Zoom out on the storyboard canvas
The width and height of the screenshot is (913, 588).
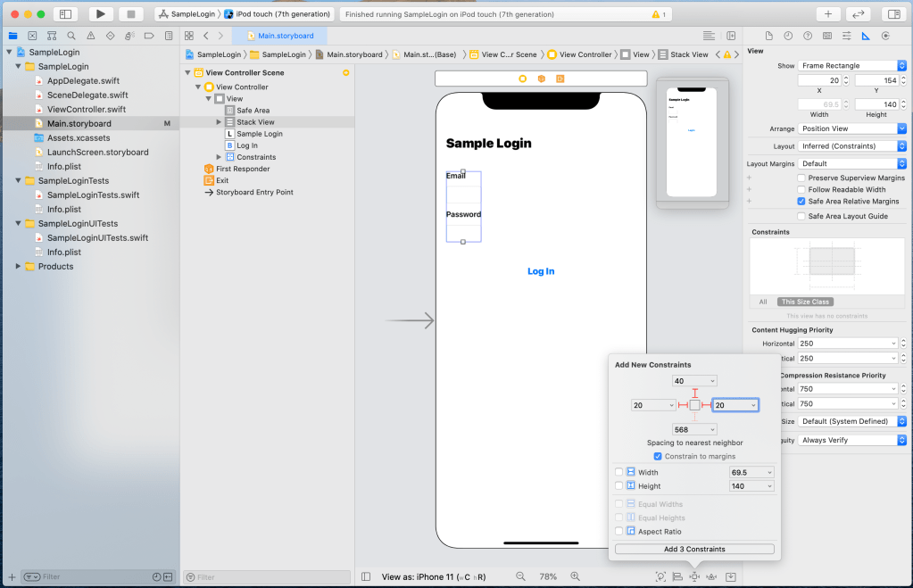coord(520,576)
